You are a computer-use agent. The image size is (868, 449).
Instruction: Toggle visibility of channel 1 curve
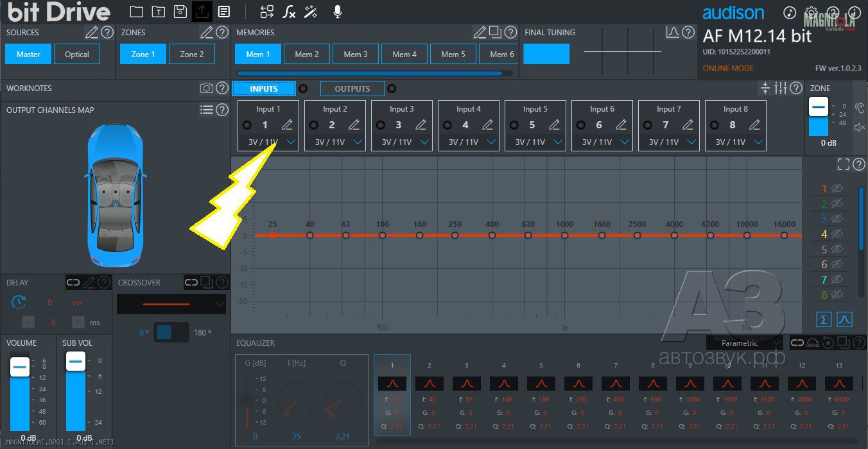tap(837, 189)
